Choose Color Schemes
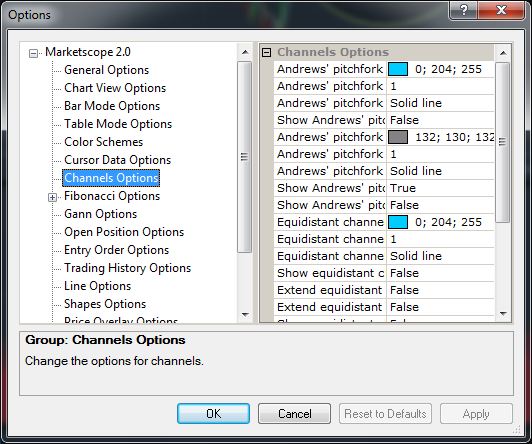Viewport: 532px width, 444px height. click(103, 142)
